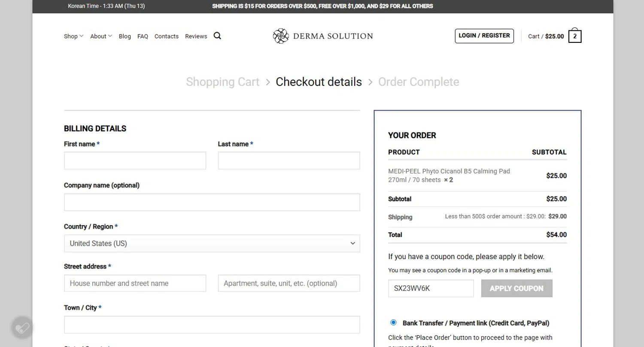Click the Total amount $54.00
644x347 pixels.
point(556,235)
